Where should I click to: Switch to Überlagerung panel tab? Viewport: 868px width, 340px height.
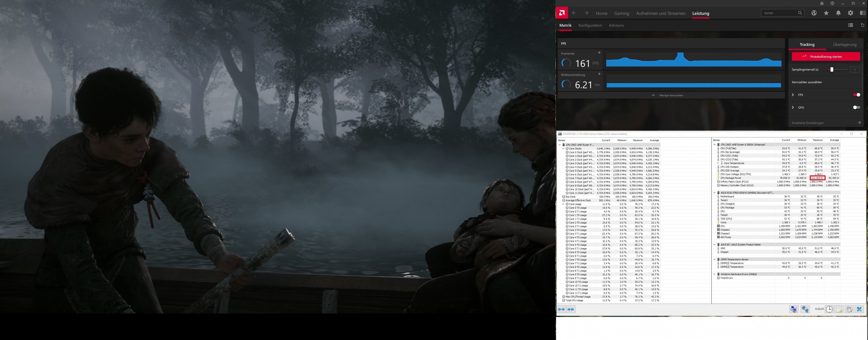(x=844, y=45)
